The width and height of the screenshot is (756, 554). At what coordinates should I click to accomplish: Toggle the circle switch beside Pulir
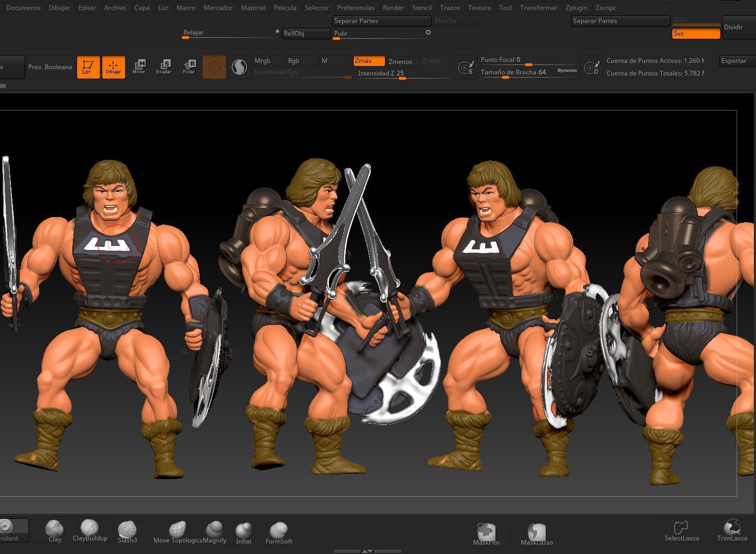(x=428, y=32)
